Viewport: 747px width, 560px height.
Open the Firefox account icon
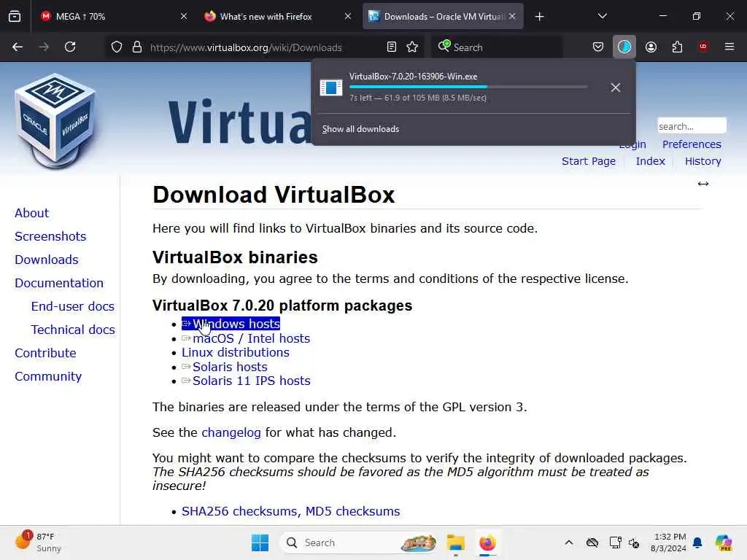tap(651, 47)
